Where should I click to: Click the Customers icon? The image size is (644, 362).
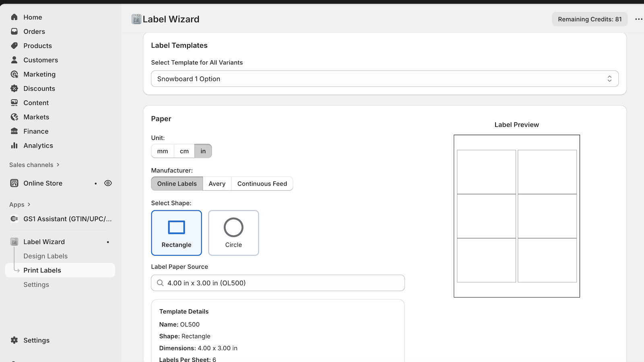pyautogui.click(x=14, y=60)
